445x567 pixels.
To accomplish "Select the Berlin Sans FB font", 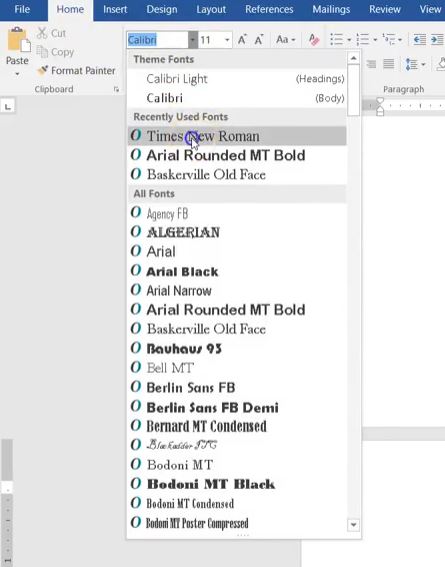I will [237, 387].
